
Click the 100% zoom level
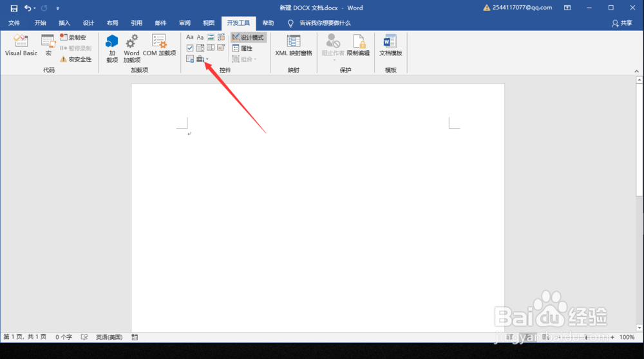(627, 337)
